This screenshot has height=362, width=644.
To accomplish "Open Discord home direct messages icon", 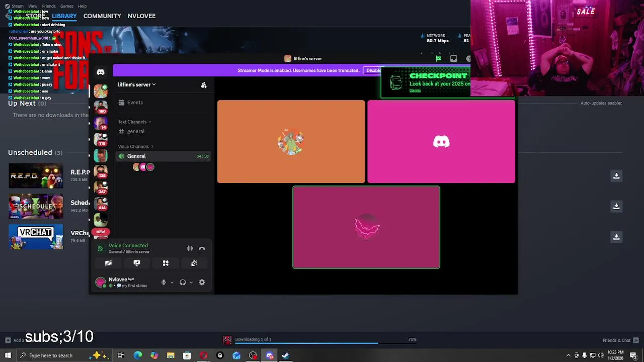I will pyautogui.click(x=101, y=72).
